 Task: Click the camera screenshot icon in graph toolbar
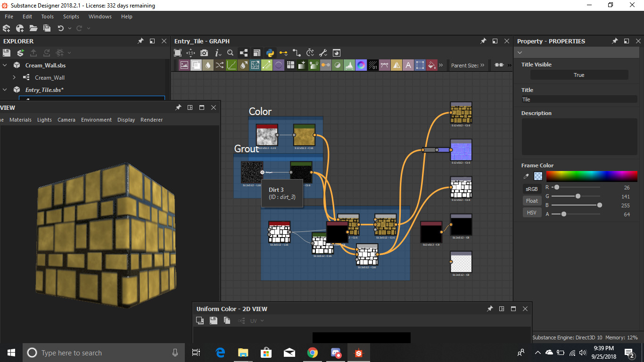point(204,53)
